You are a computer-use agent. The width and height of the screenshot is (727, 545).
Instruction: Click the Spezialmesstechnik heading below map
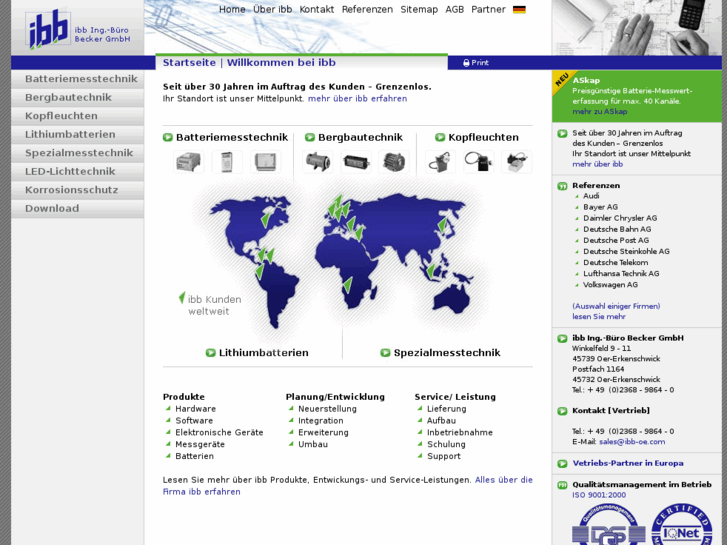[x=447, y=353]
